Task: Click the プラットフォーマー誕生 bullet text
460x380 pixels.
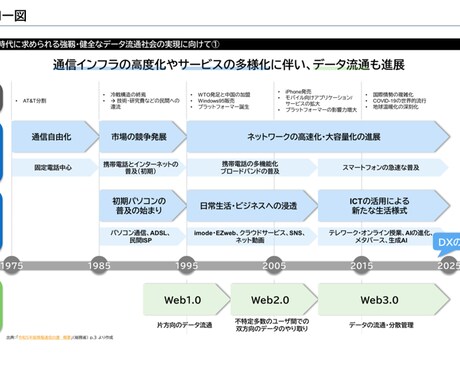Action: pyautogui.click(x=223, y=107)
